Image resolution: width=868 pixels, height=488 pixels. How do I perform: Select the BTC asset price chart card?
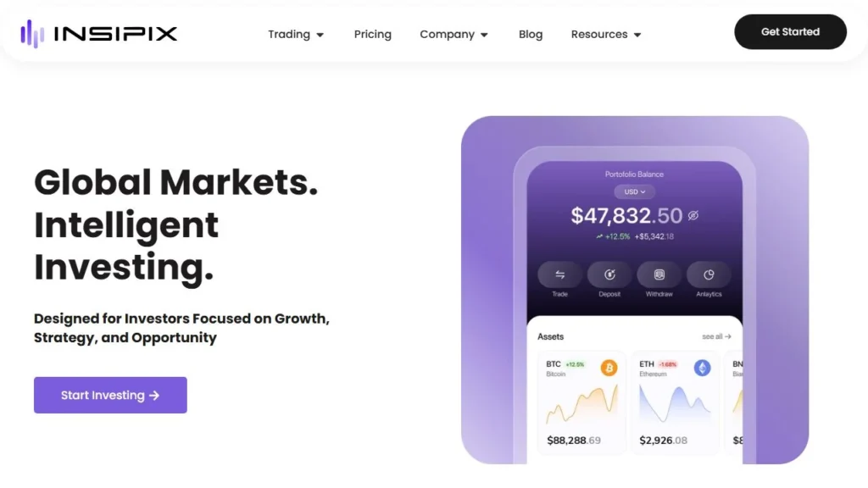581,402
